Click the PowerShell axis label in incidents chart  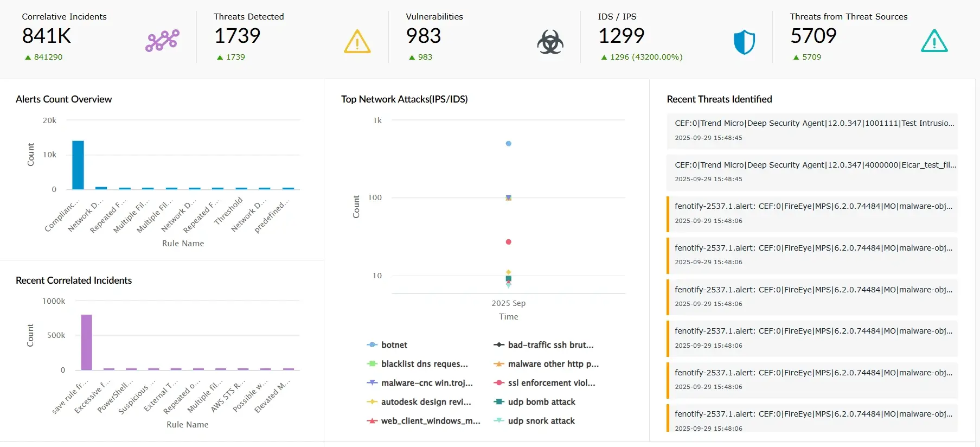tap(114, 395)
